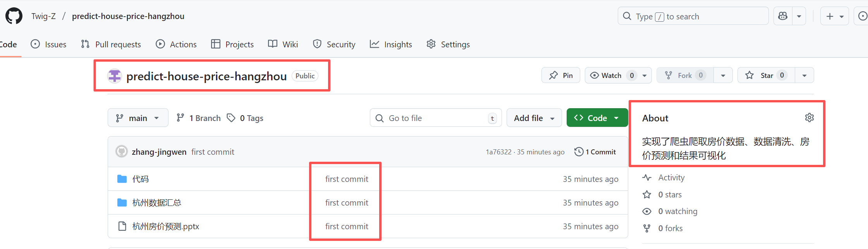Switch to the Security tab
The width and height of the screenshot is (868, 249).
click(x=334, y=44)
